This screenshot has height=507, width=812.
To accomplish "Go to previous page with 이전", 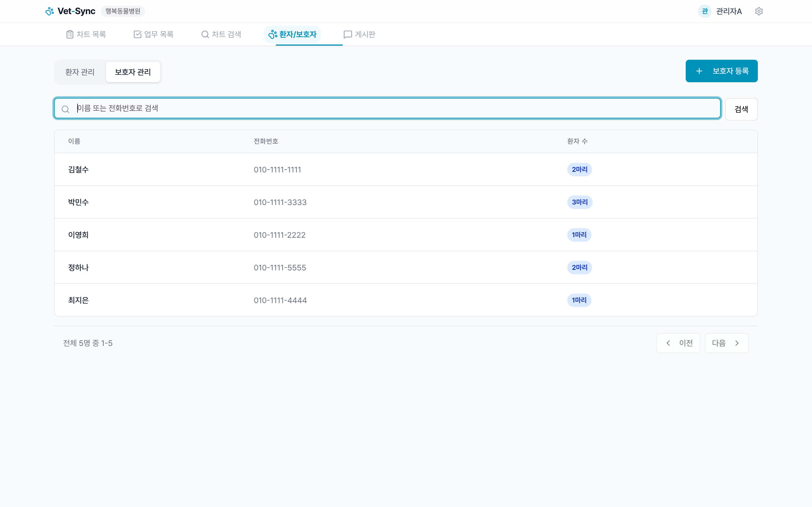I will point(678,343).
